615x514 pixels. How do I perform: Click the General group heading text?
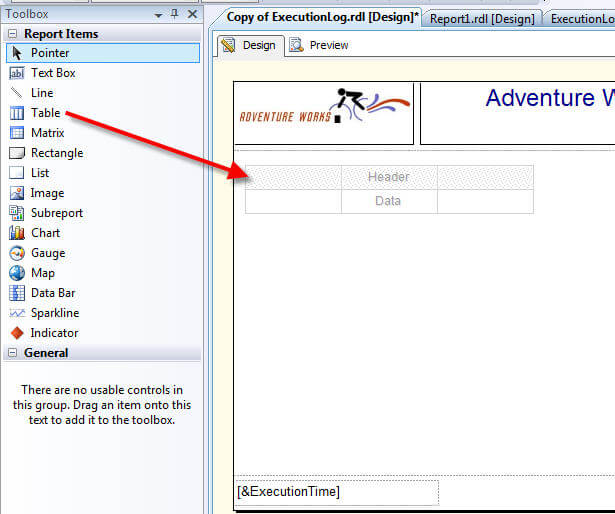[46, 353]
